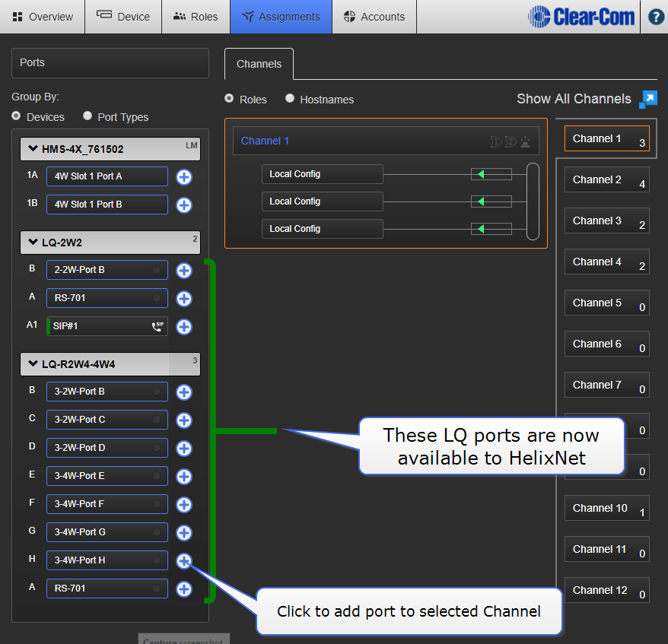Click the program input 1 icon in Channel 1

tap(496, 141)
